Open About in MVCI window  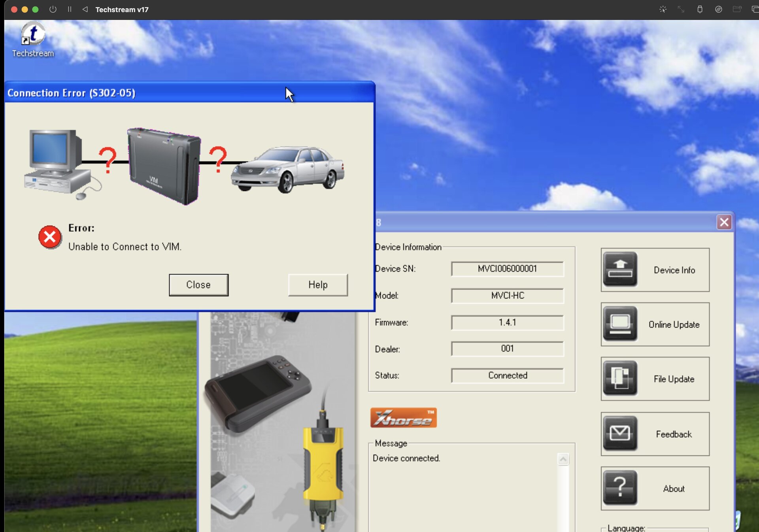655,489
